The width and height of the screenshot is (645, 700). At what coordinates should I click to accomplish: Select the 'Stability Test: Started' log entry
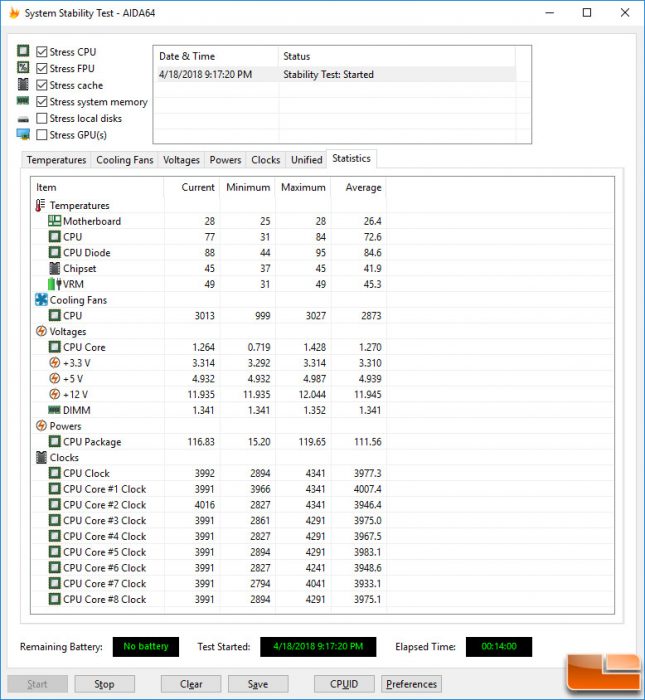tap(335, 75)
